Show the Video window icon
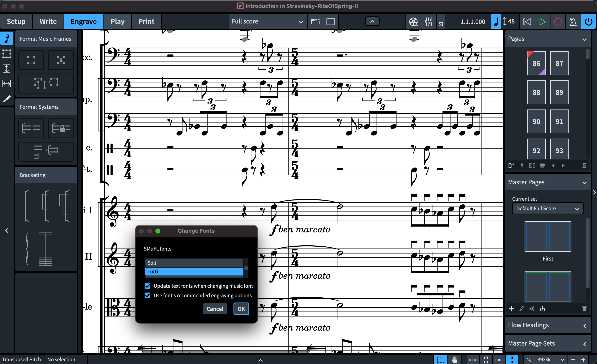This screenshot has width=597, height=364. (x=413, y=22)
